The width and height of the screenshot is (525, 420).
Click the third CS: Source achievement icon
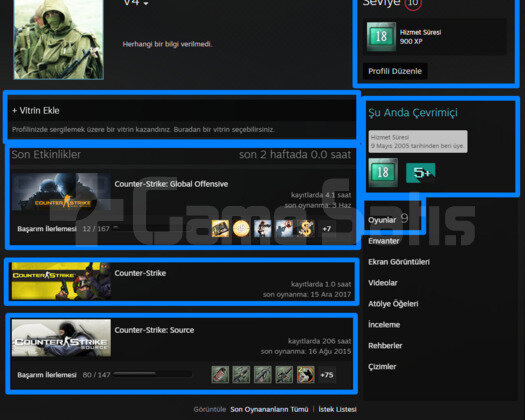(263, 374)
